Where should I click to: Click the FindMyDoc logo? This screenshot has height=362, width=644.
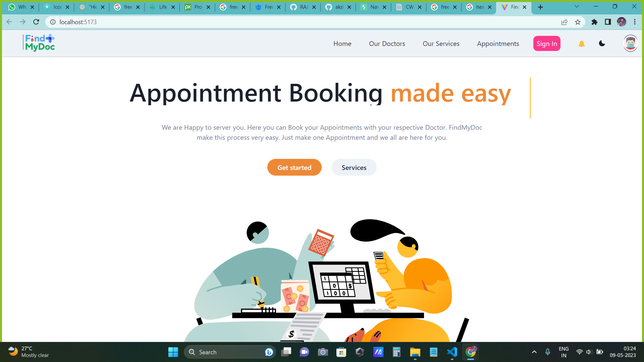pos(40,43)
